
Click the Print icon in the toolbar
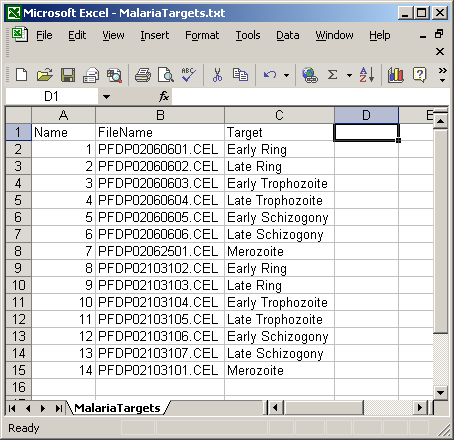(143, 75)
